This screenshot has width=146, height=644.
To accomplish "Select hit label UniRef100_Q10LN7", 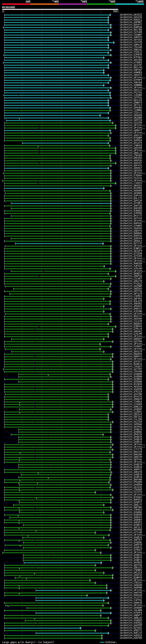I will pyautogui.click(x=131, y=65).
